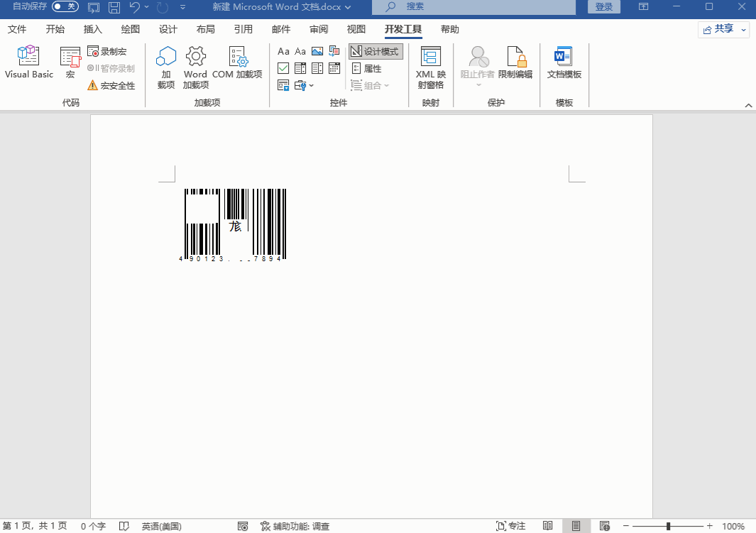The height and width of the screenshot is (533, 756).
Task: Open the File (文件) tab
Action: [17, 29]
